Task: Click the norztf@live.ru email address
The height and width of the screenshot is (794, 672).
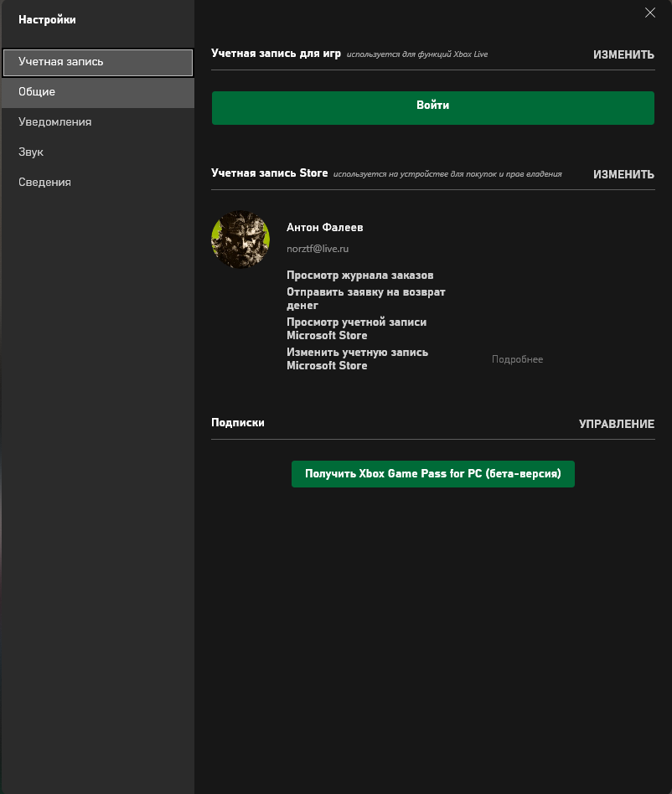Action: [x=318, y=249]
